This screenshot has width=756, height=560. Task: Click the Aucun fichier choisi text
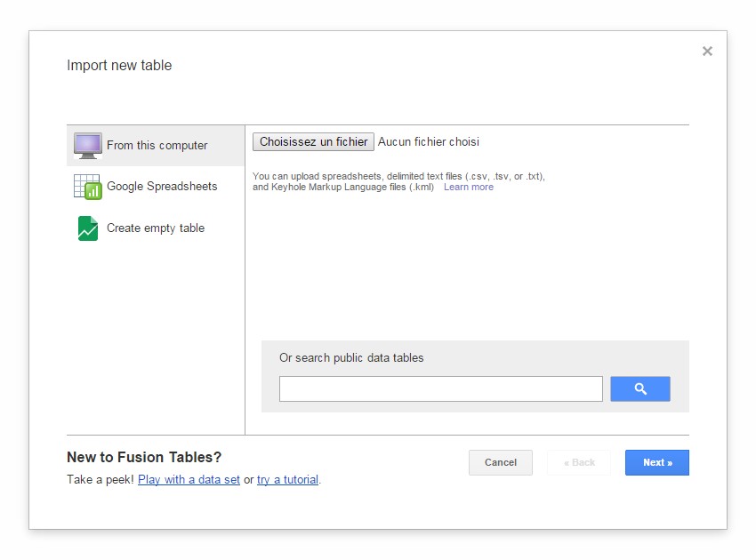429,141
